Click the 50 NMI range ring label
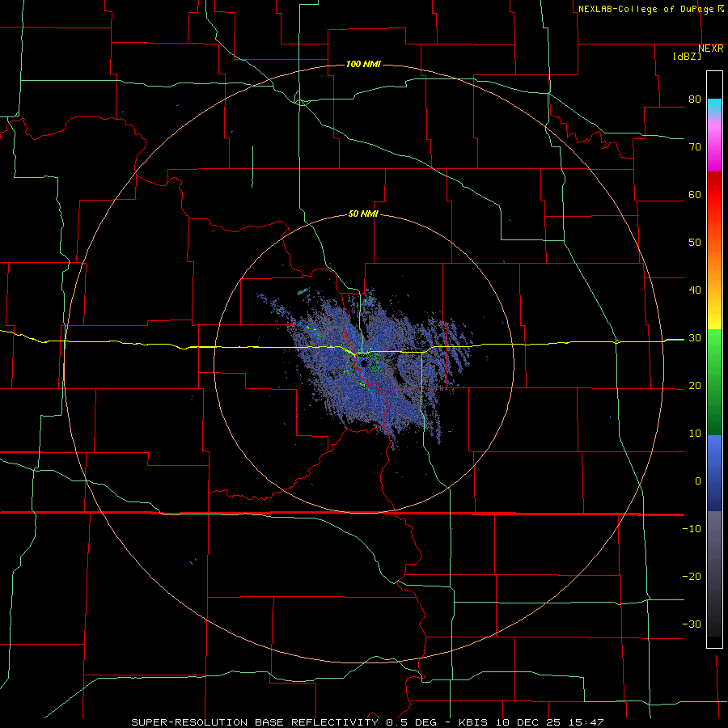This screenshot has width=728, height=728. [363, 214]
